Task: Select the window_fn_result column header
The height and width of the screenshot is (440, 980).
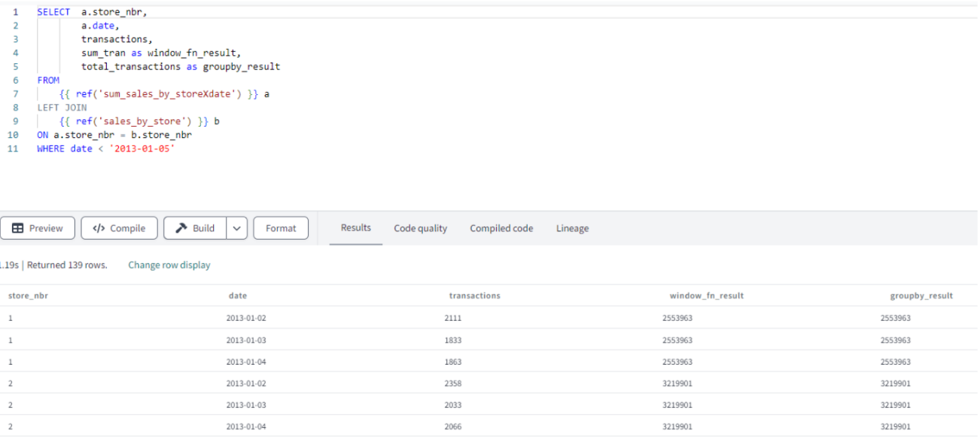Action: (706, 296)
